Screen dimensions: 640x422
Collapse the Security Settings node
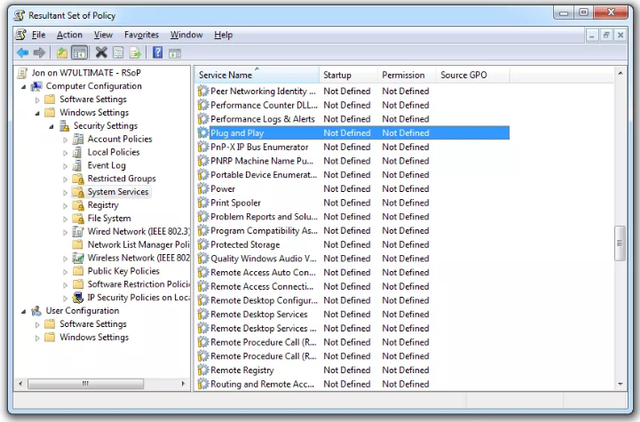pyautogui.click(x=51, y=127)
